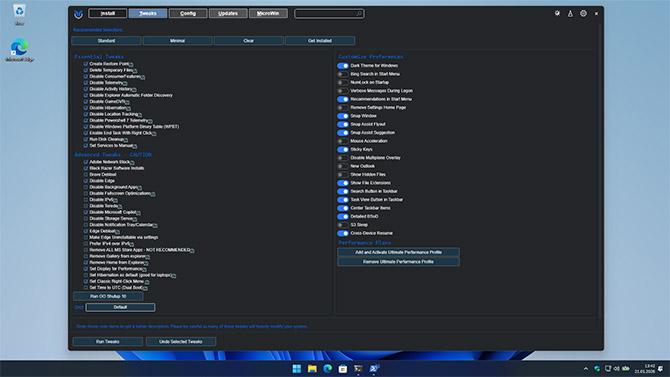Click the WinUtil logo icon
This screenshot has width=670, height=377.
[78, 14]
